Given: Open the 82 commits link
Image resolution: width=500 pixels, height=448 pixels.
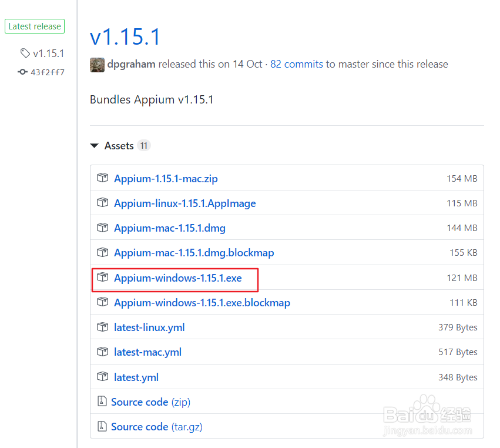Looking at the screenshot, I should (297, 64).
